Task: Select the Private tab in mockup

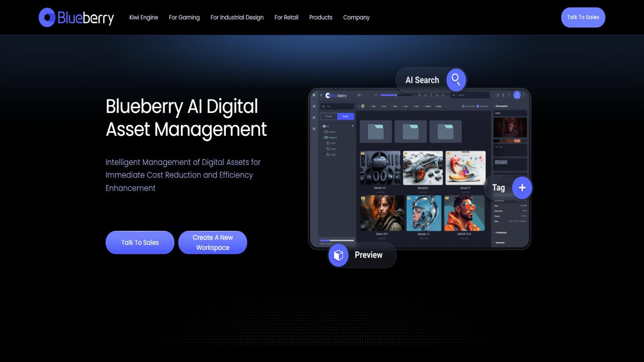Action: coord(329,116)
